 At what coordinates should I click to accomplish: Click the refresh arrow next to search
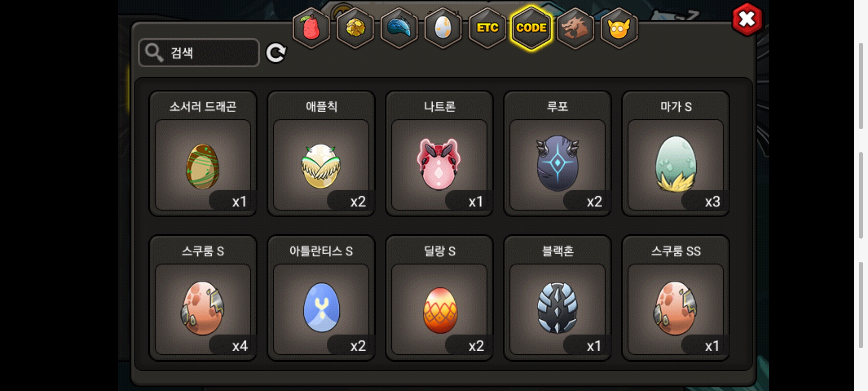pos(276,53)
